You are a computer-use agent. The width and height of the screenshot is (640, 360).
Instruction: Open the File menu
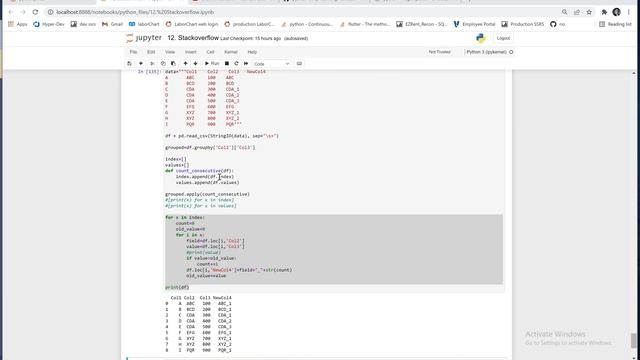[x=133, y=52]
